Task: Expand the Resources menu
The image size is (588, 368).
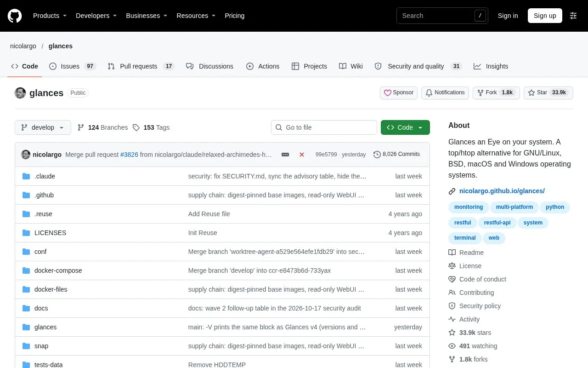Action: click(196, 16)
